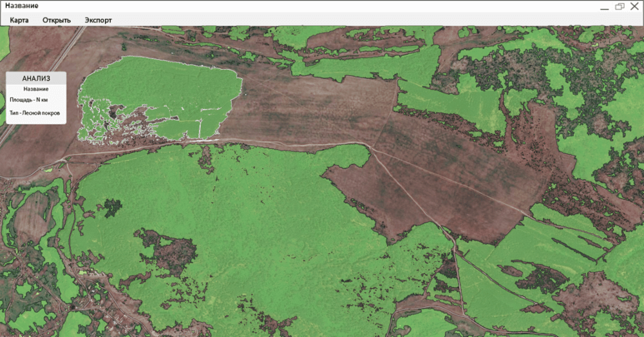Click the Площадь - N км line
Screen dimensions: 644x337
point(29,100)
